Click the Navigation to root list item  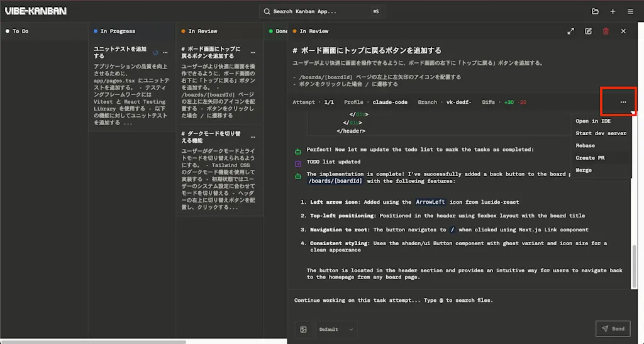pos(445,230)
